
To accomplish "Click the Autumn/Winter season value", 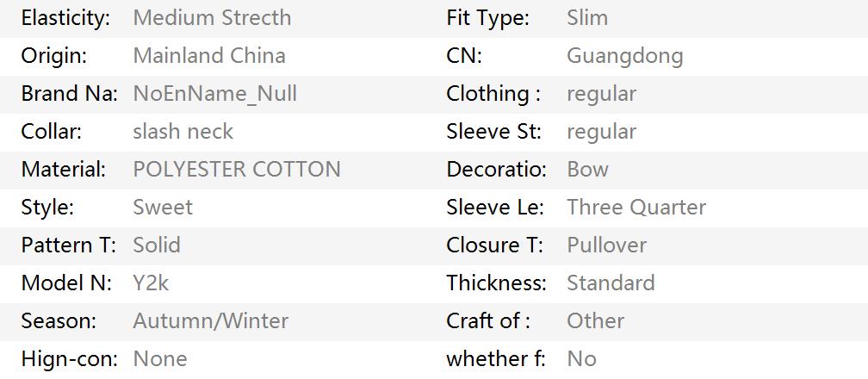I will click(x=211, y=320).
